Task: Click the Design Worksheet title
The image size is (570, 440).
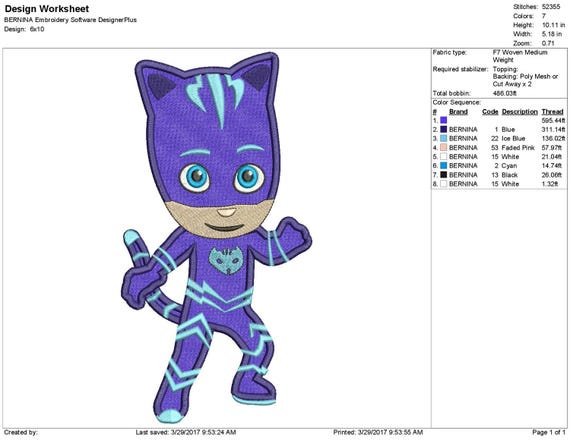Action: click(x=47, y=9)
